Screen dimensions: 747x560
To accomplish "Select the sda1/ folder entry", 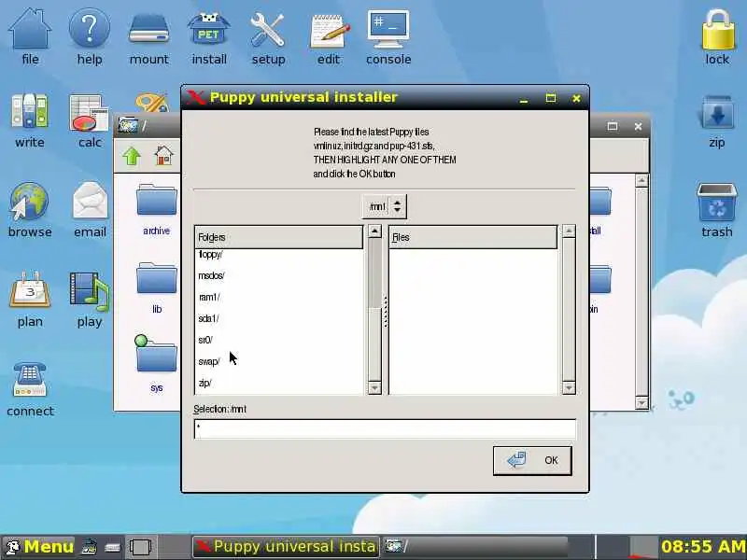I will click(278, 318).
